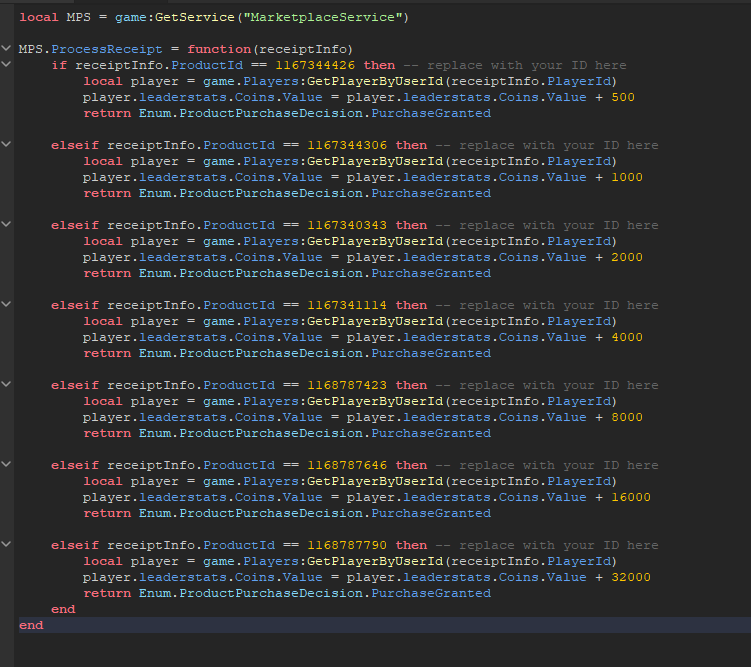Click the product ID 1168787423
This screenshot has width=751, height=667.
(x=347, y=385)
